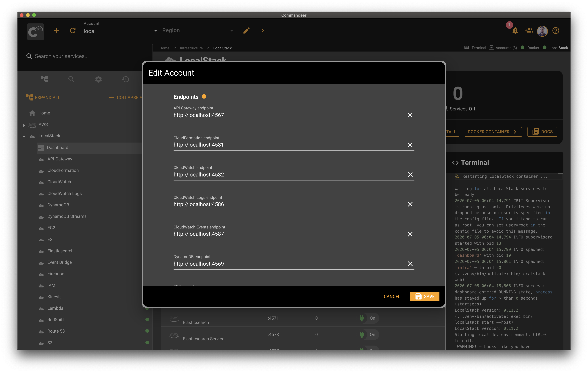Viewport: 588px width, 373px height.
Task: Click Docker status indicator
Action: point(530,48)
